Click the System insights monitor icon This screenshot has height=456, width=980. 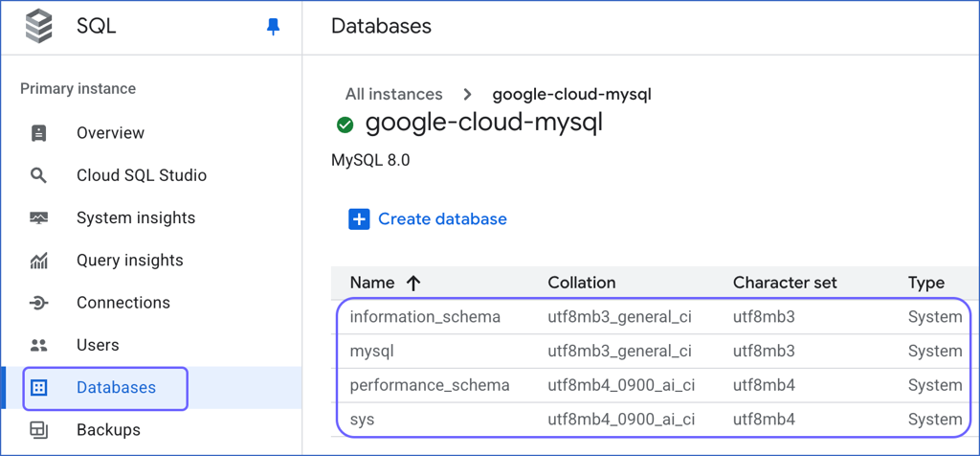click(x=38, y=218)
